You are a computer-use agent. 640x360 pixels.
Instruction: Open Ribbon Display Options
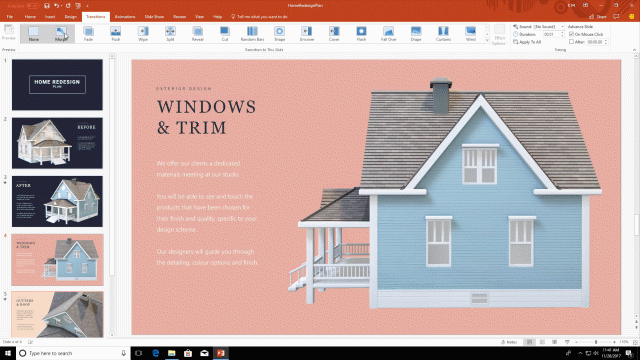585,5
